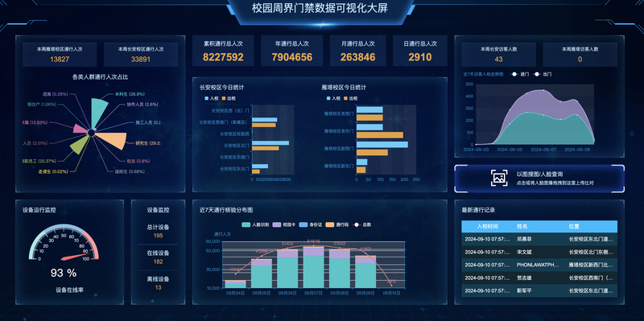Open record row for 贺志雄
The width and height of the screenshot is (644, 321).
click(539, 278)
